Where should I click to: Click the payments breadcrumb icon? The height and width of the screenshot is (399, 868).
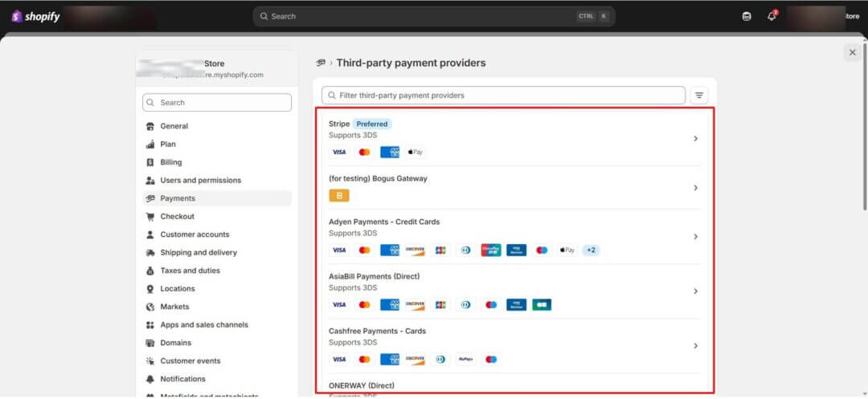pyautogui.click(x=321, y=63)
